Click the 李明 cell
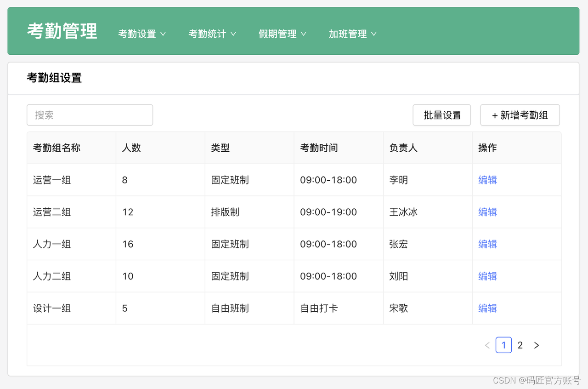Viewport: 588px width, 389px height. tap(428, 180)
